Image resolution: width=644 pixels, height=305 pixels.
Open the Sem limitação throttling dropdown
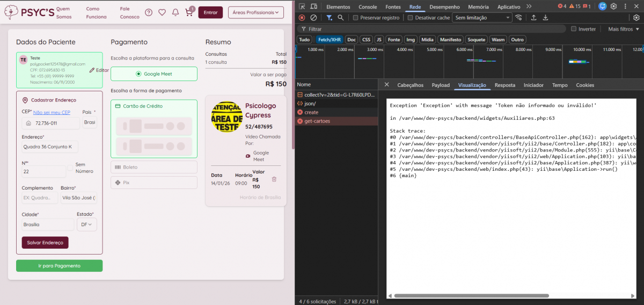point(481,18)
